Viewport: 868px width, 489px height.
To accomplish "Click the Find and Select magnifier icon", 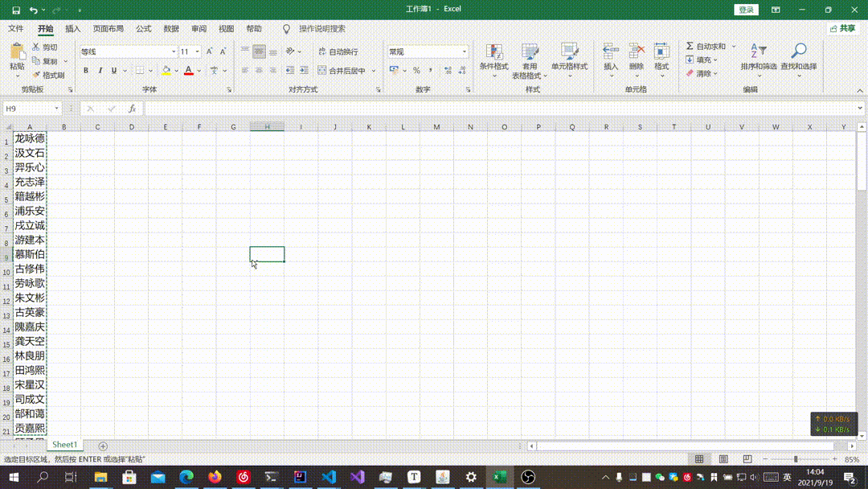I will pos(799,51).
